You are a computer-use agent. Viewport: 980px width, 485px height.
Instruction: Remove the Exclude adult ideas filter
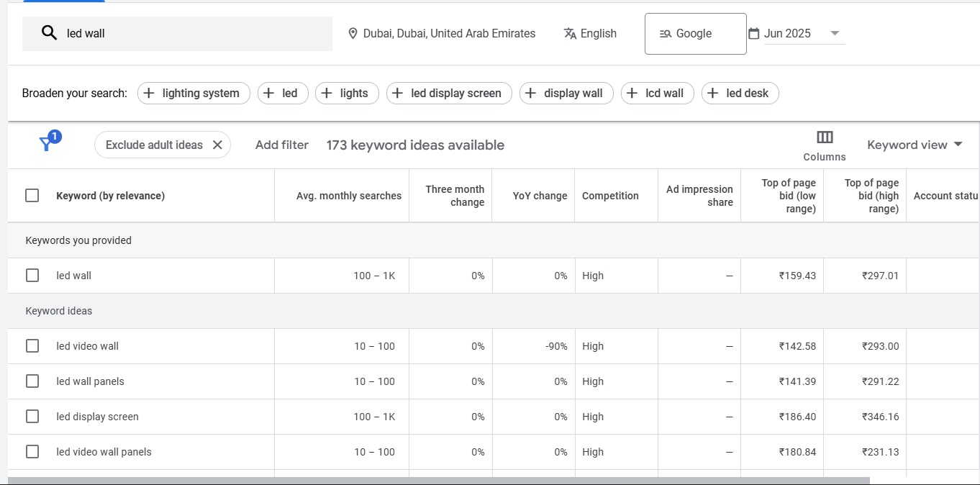pyautogui.click(x=217, y=145)
